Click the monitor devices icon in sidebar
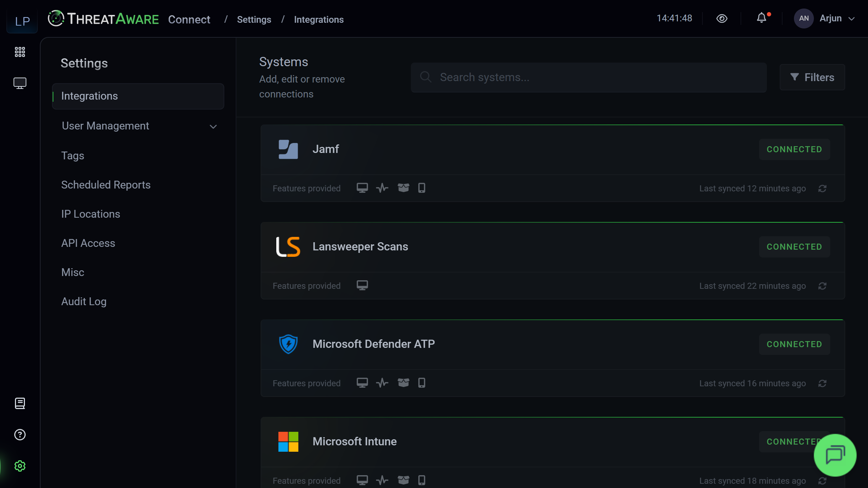 pyautogui.click(x=20, y=83)
